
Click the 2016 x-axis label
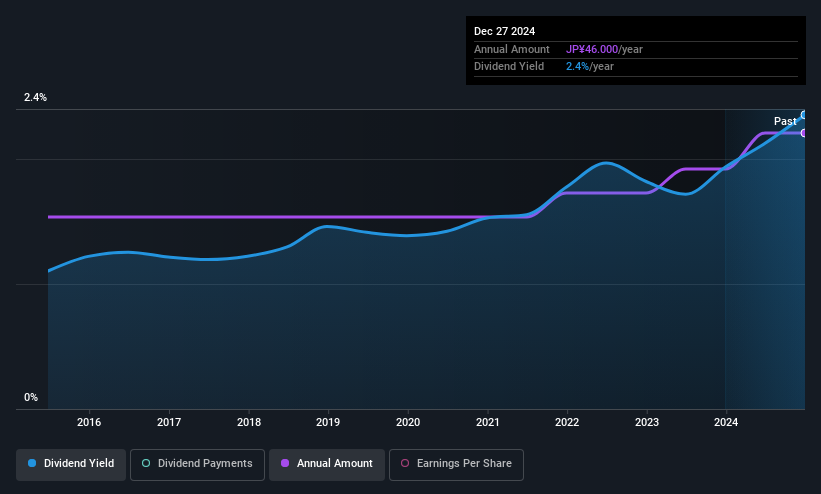coord(89,422)
